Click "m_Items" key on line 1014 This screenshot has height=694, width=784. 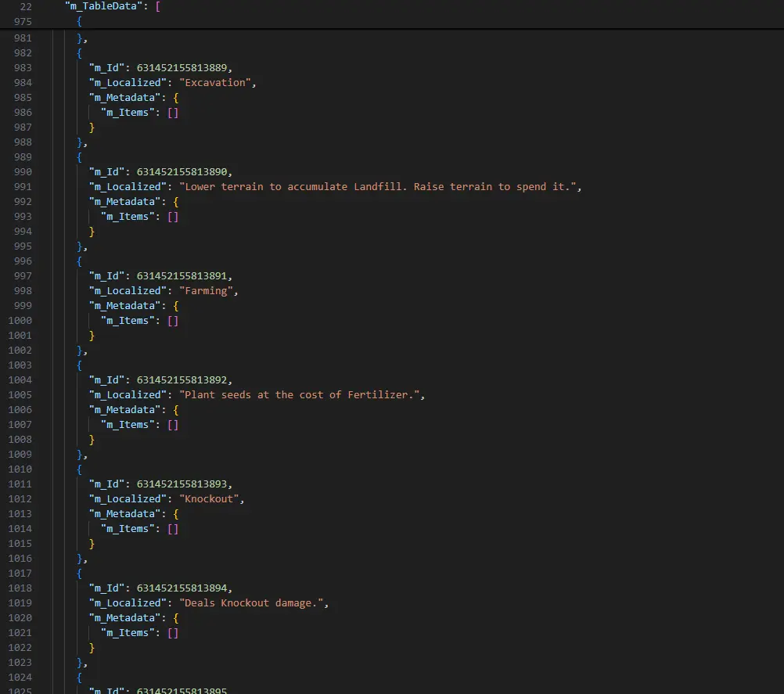128,528
